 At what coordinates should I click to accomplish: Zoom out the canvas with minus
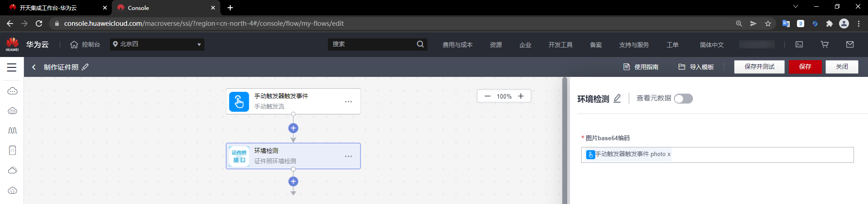tap(487, 96)
